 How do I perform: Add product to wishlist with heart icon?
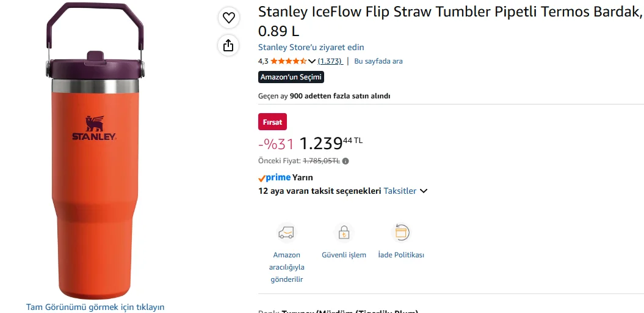[x=228, y=18]
